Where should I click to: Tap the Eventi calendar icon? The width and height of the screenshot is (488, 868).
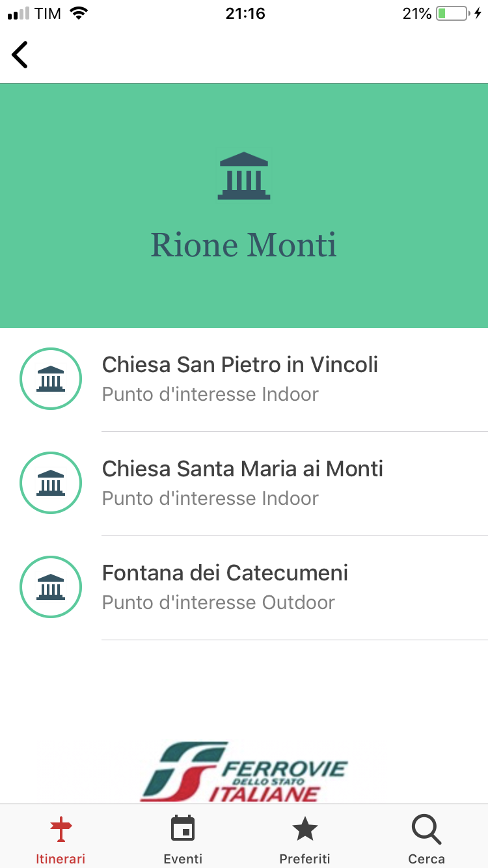click(x=183, y=830)
